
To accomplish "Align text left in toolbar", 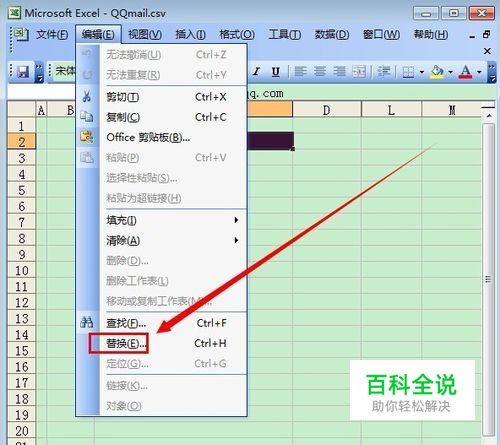I will (x=300, y=71).
